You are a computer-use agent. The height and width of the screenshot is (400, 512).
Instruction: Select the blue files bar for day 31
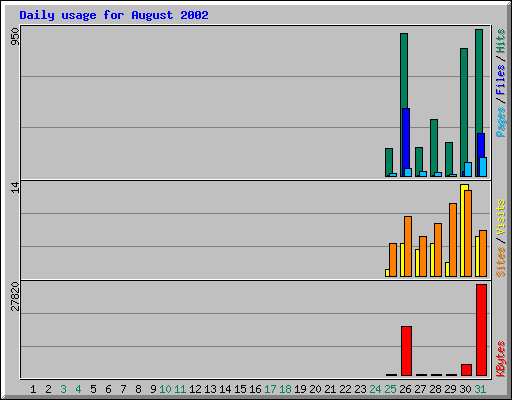tap(481, 145)
